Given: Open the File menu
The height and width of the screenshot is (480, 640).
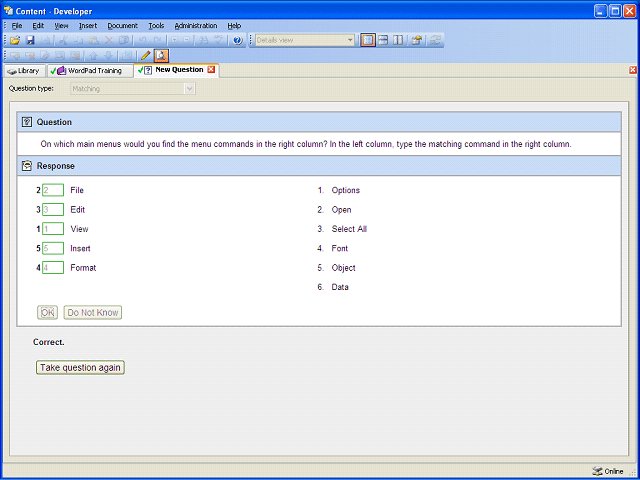Looking at the screenshot, I should pyautogui.click(x=17, y=26).
